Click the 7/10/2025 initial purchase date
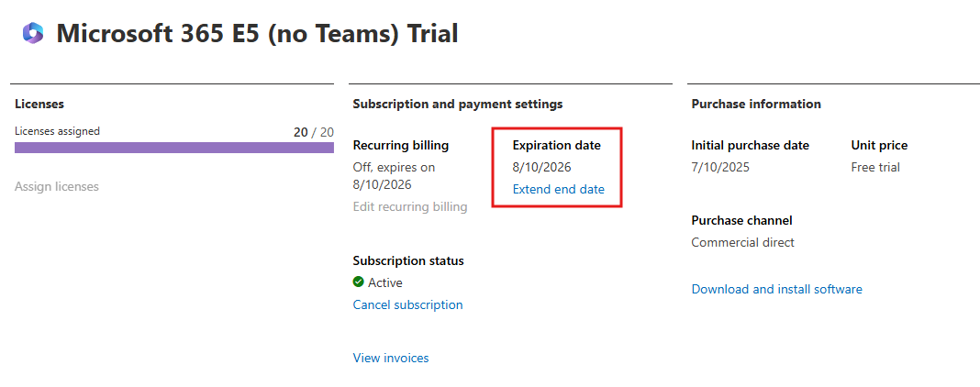Image resolution: width=980 pixels, height=387 pixels. [x=719, y=167]
